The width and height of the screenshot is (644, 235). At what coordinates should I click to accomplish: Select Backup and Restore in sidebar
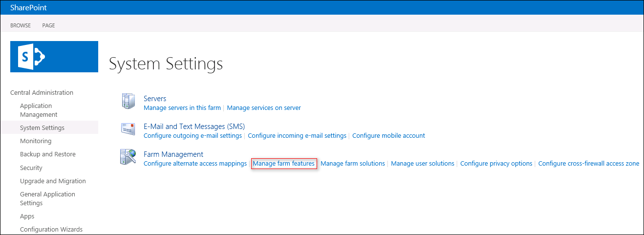point(47,154)
